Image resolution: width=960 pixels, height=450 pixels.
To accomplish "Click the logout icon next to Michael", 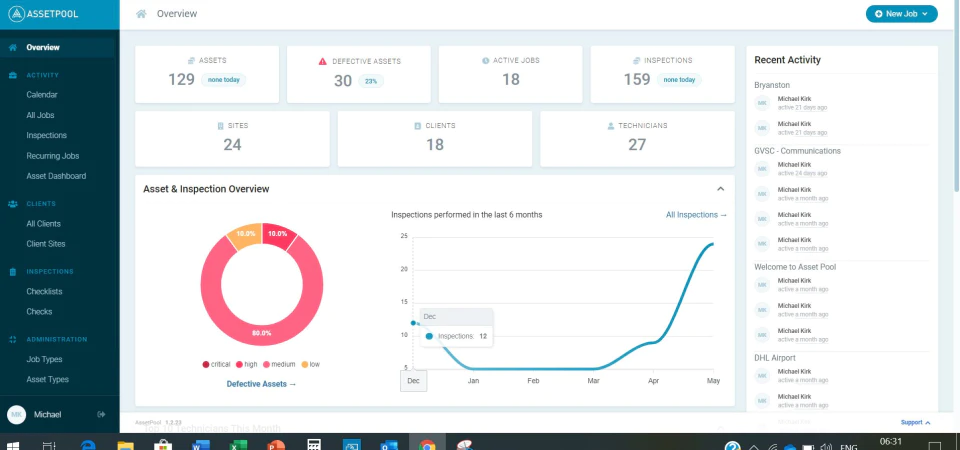I will pyautogui.click(x=102, y=414).
